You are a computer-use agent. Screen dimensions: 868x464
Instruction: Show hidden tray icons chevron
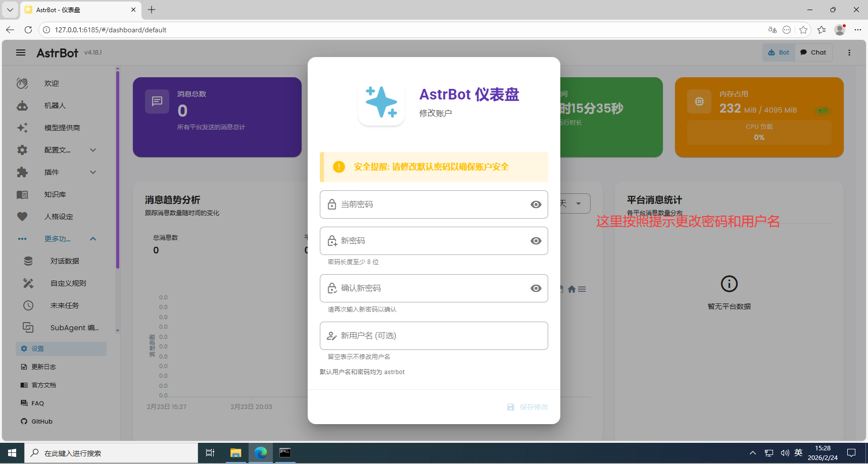[x=753, y=453]
